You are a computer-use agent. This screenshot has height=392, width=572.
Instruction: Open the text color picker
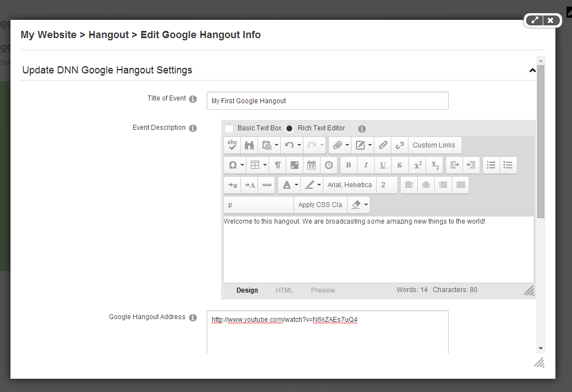pos(287,185)
